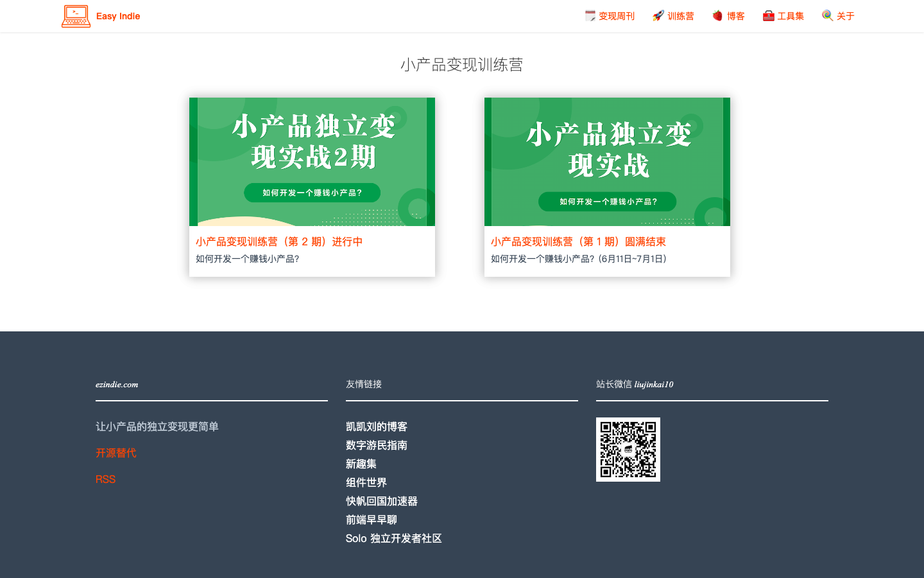Click the RSS link in the footer
The width and height of the screenshot is (924, 578).
pos(105,478)
